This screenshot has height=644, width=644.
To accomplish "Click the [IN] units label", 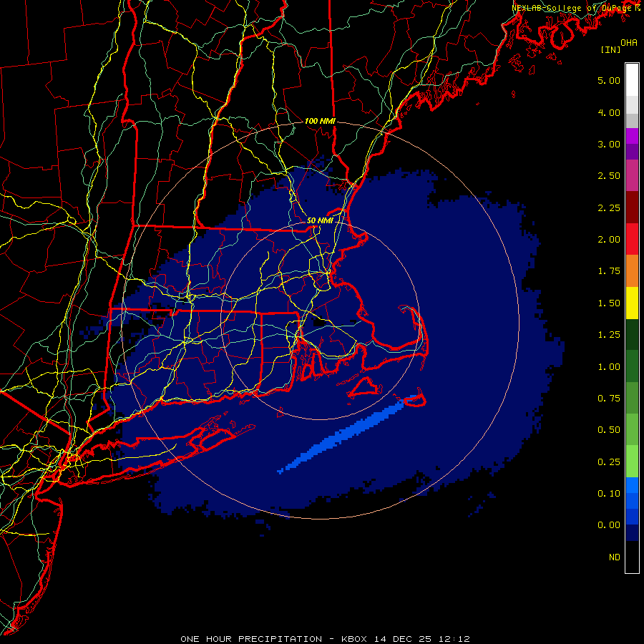I will pyautogui.click(x=611, y=50).
